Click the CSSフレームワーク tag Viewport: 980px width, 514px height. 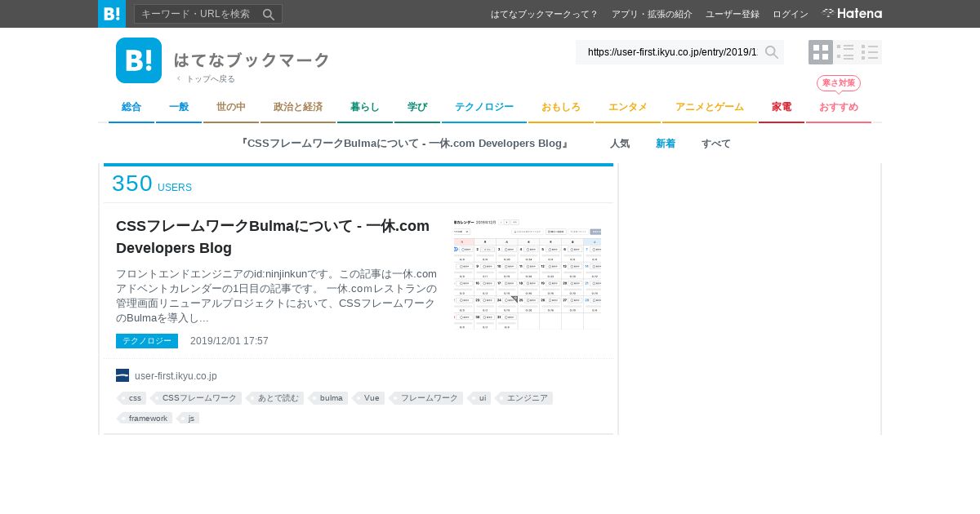coord(197,398)
